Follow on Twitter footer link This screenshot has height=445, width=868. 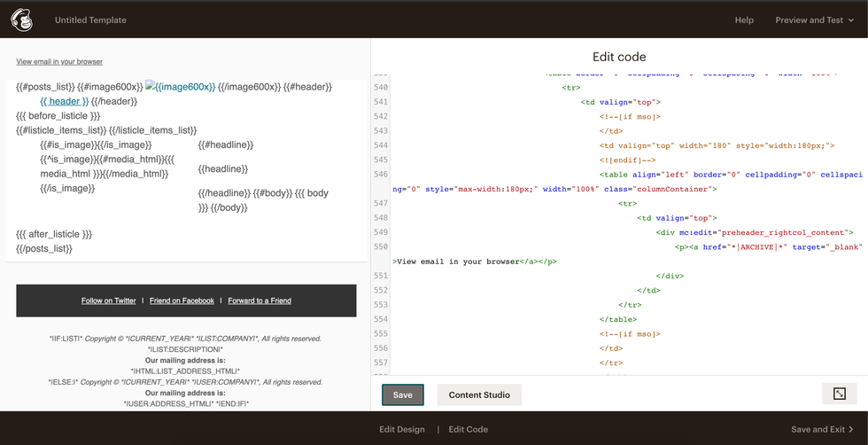click(108, 301)
